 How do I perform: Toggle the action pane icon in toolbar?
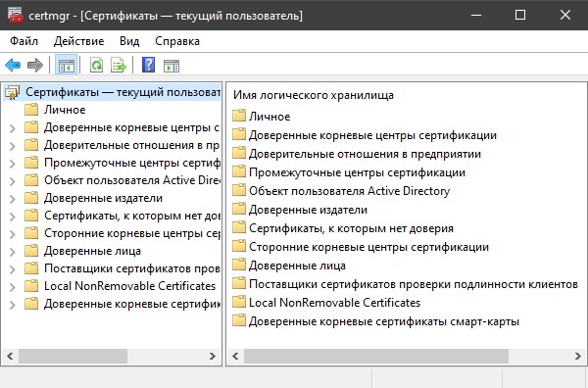point(171,66)
